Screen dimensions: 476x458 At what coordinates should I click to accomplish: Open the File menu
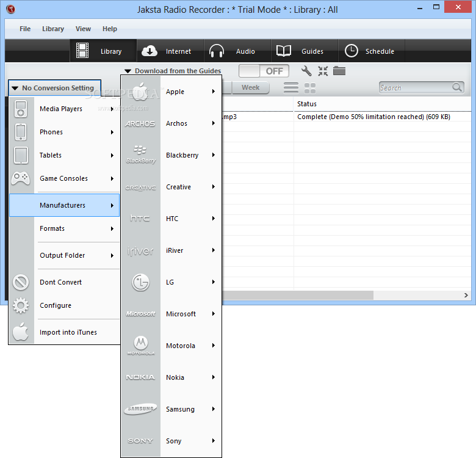point(25,29)
